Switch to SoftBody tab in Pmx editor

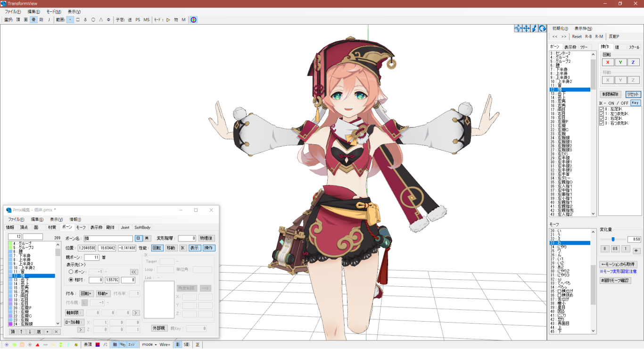(x=142, y=227)
